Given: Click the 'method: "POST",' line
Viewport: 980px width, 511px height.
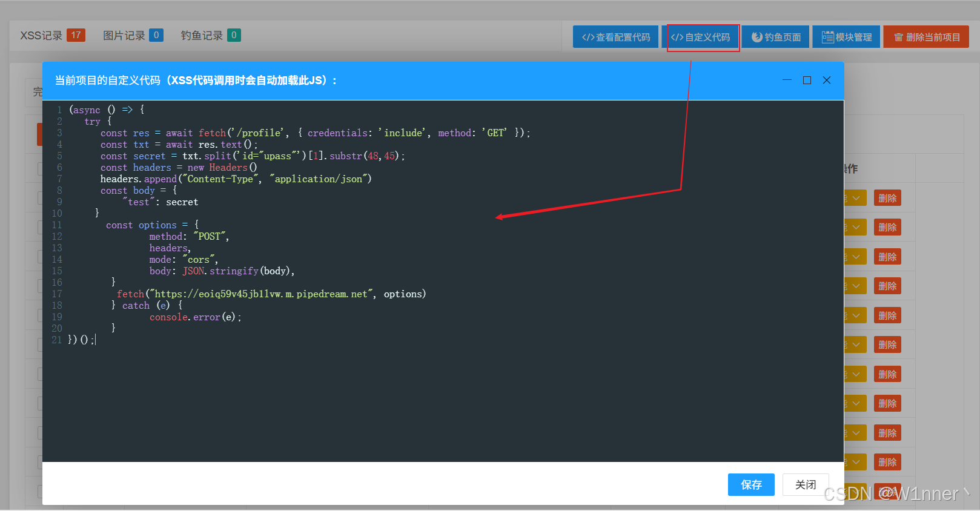Looking at the screenshot, I should point(190,236).
